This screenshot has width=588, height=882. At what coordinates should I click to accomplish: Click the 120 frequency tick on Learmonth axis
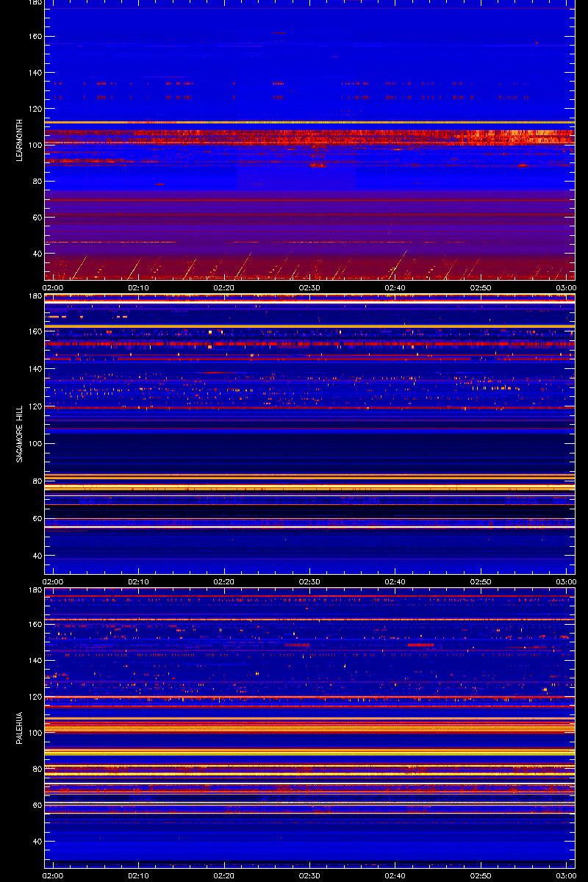coord(35,109)
